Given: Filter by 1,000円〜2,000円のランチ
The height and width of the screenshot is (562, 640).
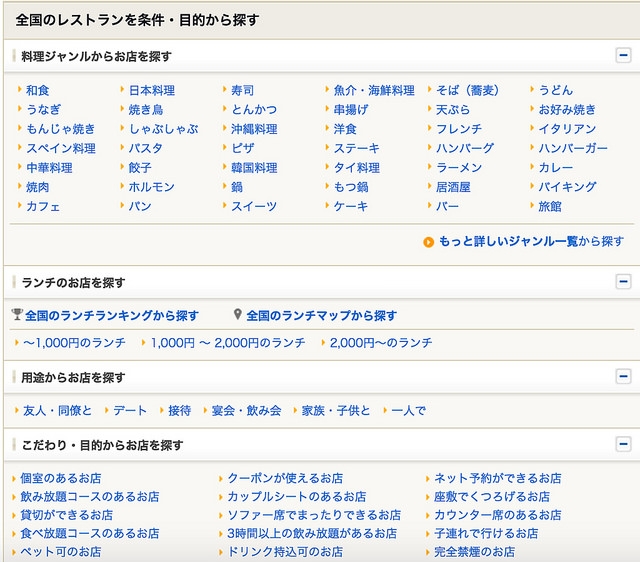Looking at the screenshot, I should pyautogui.click(x=228, y=343).
